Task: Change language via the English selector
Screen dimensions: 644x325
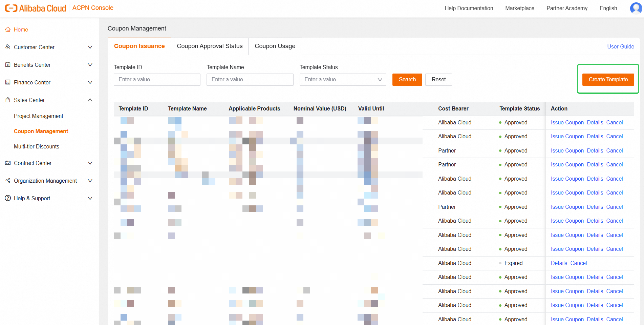Action: [x=608, y=8]
